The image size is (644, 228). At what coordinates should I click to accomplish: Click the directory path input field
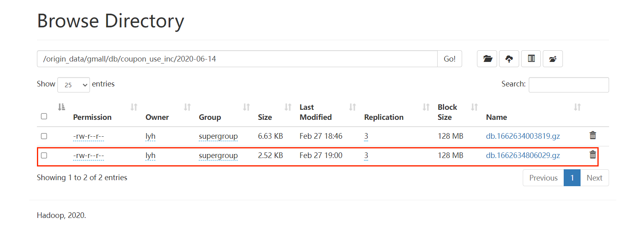pyautogui.click(x=237, y=59)
